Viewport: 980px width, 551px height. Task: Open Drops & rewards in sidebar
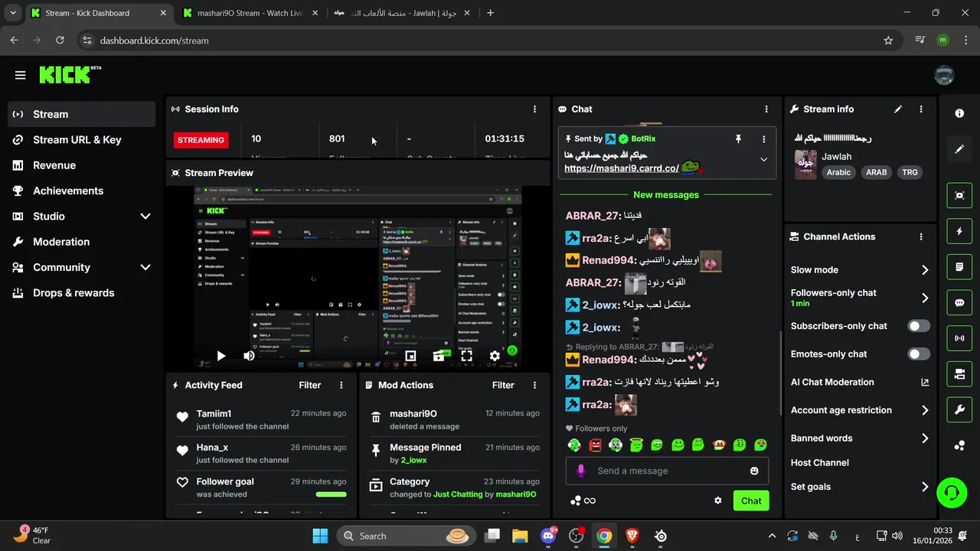click(x=81, y=293)
